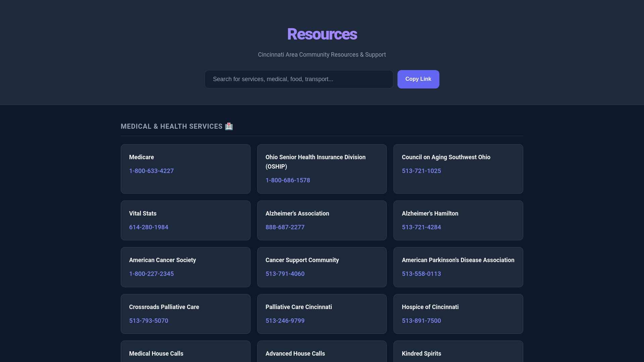Viewport: 644px width, 362px height.
Task: Call Vital Stats number 614-280-1984
Action: click(x=149, y=227)
